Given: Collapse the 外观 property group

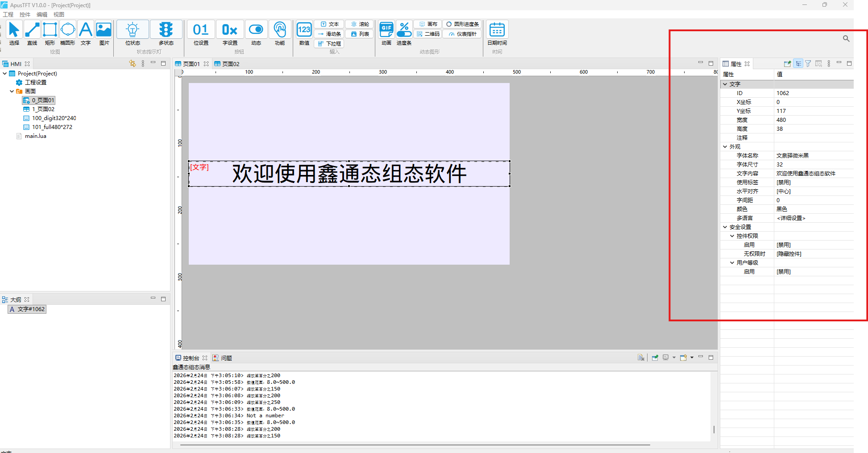Looking at the screenshot, I should click(725, 147).
